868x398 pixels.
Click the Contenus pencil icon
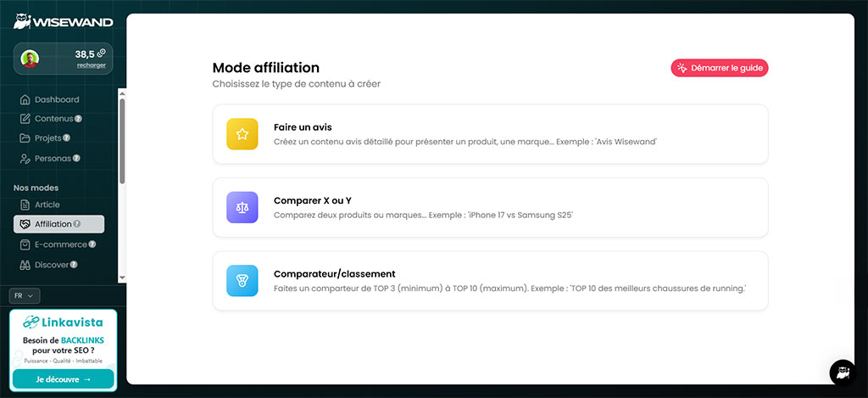pos(25,119)
